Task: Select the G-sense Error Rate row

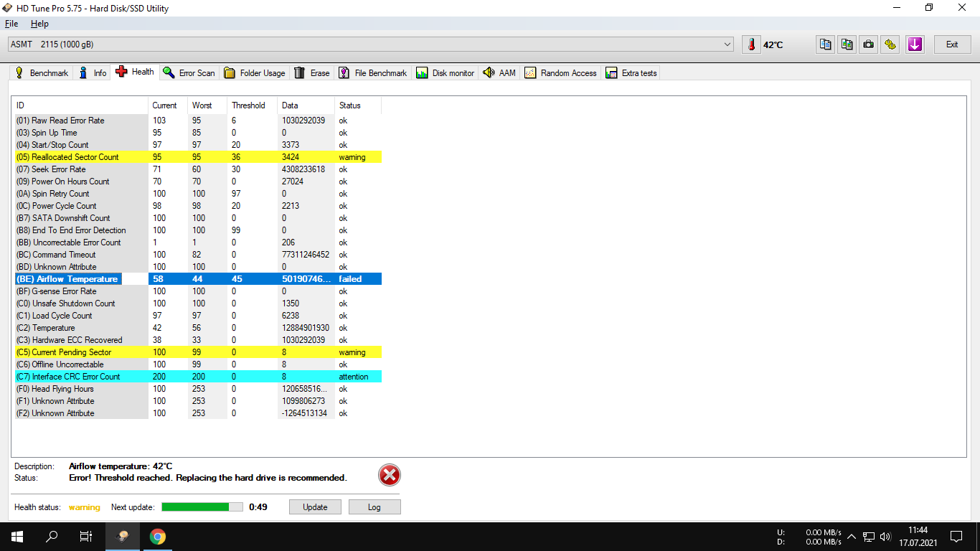Action: click(198, 291)
